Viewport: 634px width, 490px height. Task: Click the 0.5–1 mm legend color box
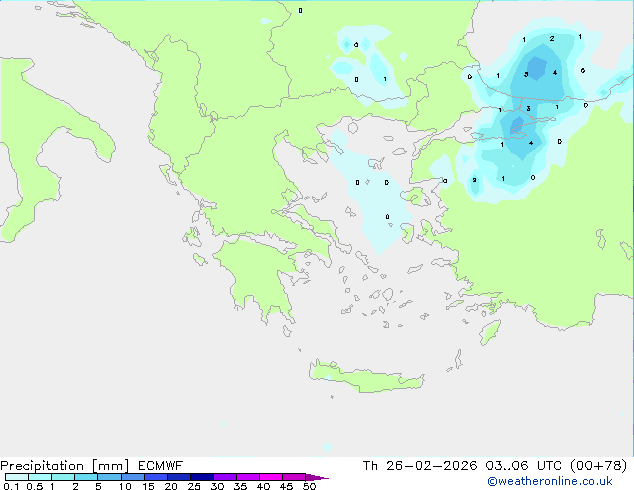[x=40, y=477]
